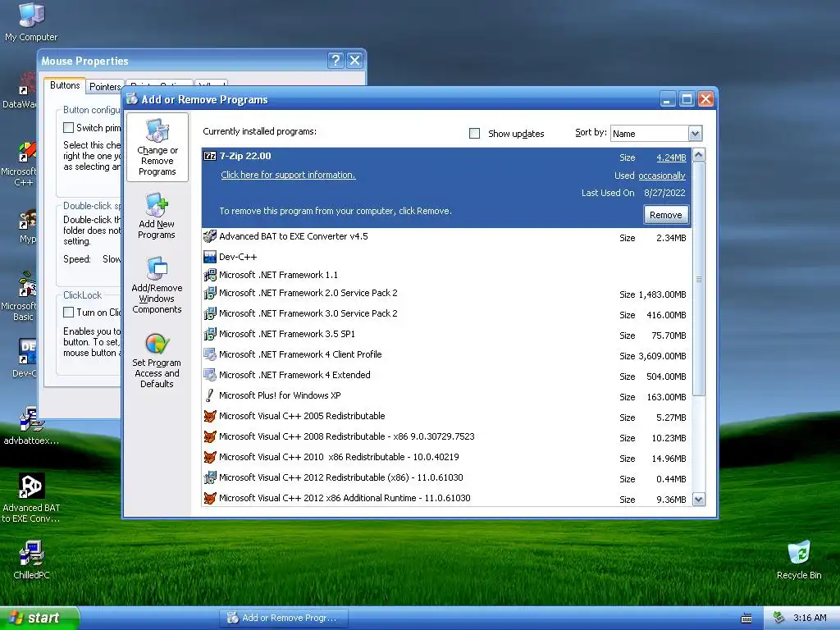
Task: Select Microsoft Plus! for Windows XP row
Action: click(447, 396)
